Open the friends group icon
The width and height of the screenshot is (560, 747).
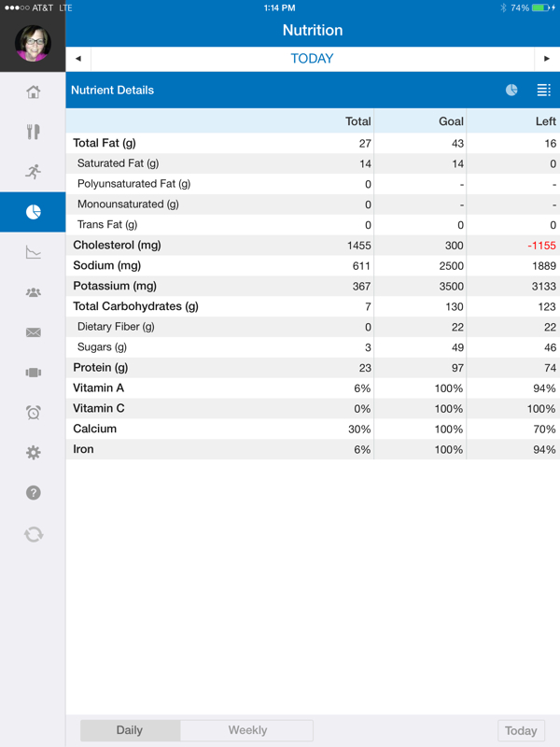click(x=33, y=292)
